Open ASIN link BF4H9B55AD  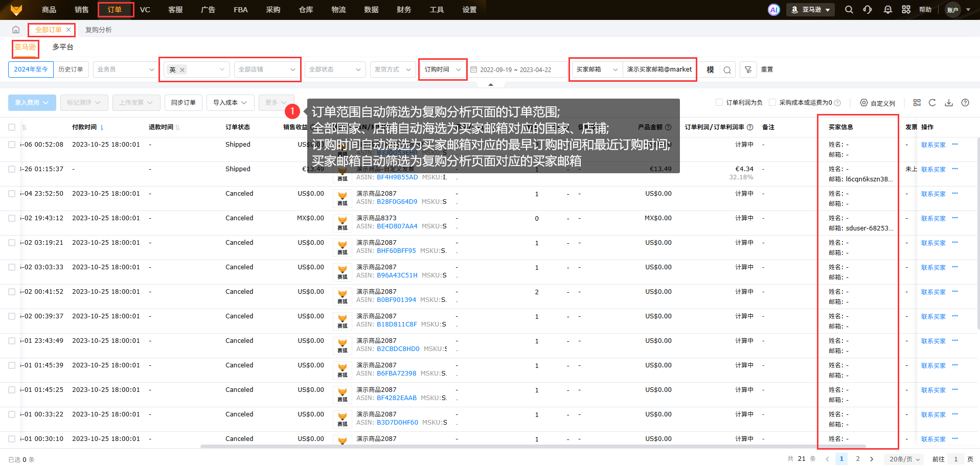(x=397, y=177)
